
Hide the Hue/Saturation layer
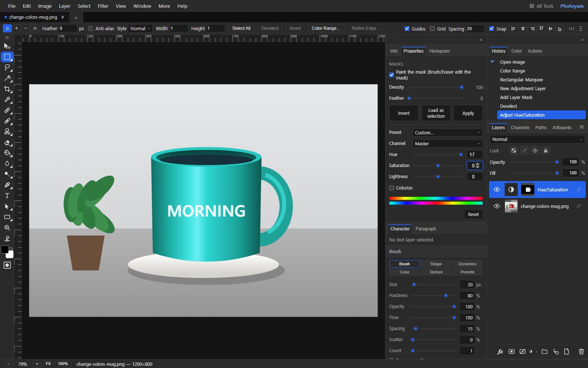497,190
